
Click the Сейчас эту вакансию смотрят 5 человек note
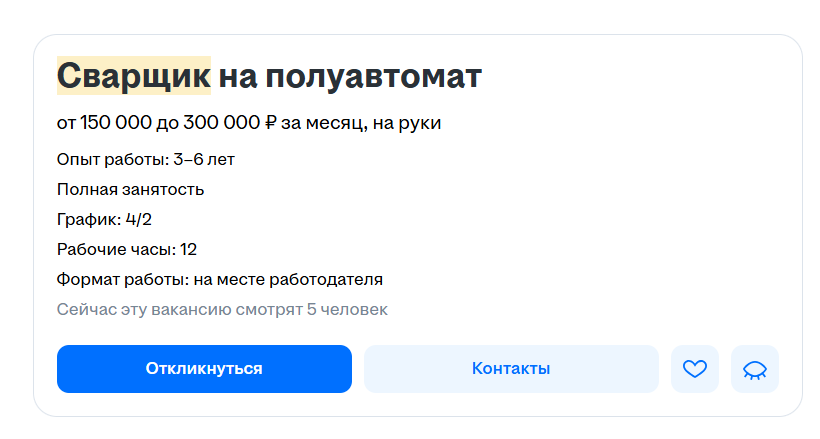pyautogui.click(x=222, y=310)
